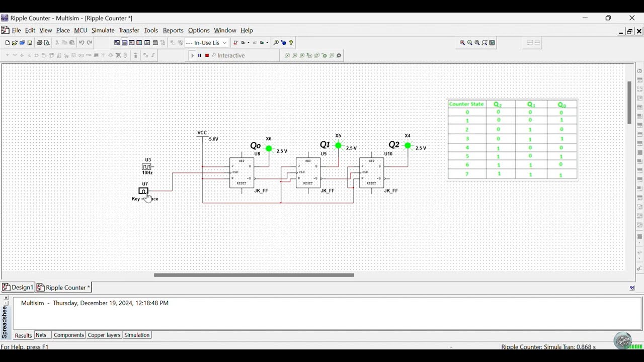Screen dimensions: 644x362
Task: Toggle the Spreadsheet View icon
Action: [124, 43]
